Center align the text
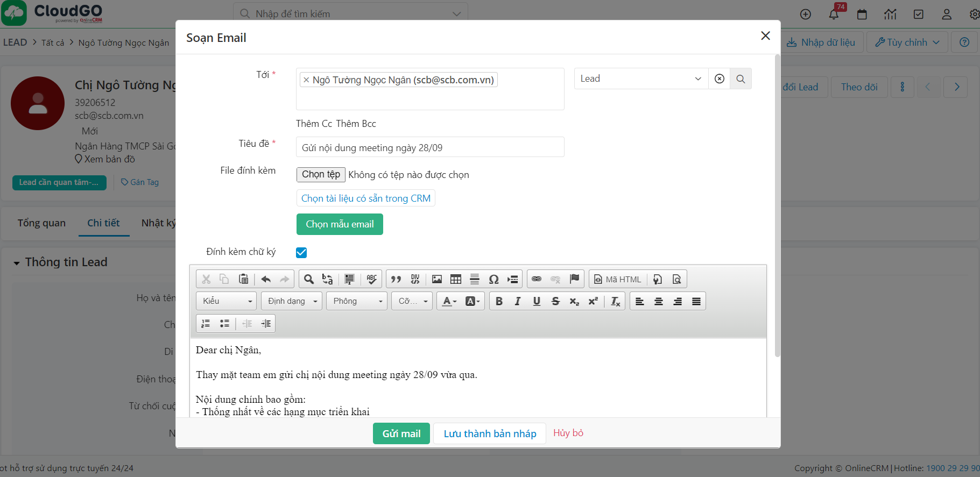This screenshot has height=477, width=980. [x=659, y=301]
